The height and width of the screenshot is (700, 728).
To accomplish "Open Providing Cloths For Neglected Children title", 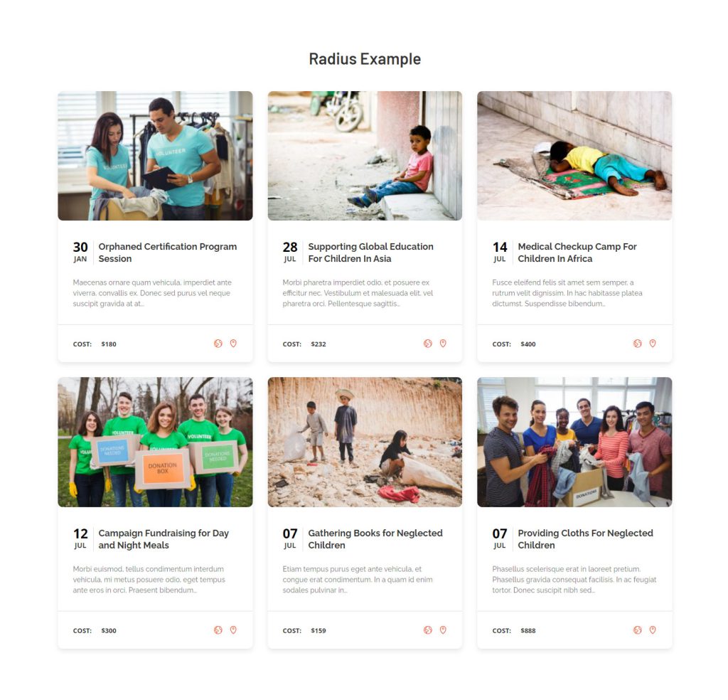I will tap(586, 539).
